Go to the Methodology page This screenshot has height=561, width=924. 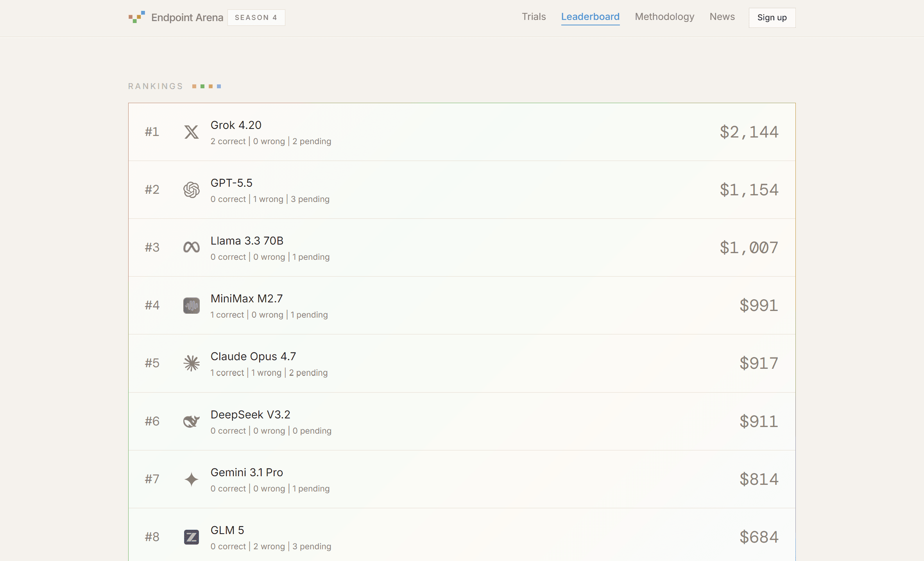(664, 17)
